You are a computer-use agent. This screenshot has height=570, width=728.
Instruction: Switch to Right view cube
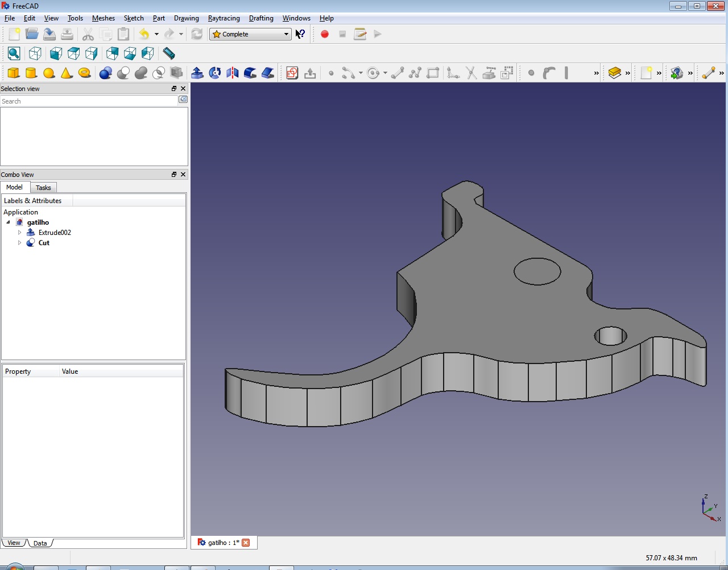(x=91, y=53)
